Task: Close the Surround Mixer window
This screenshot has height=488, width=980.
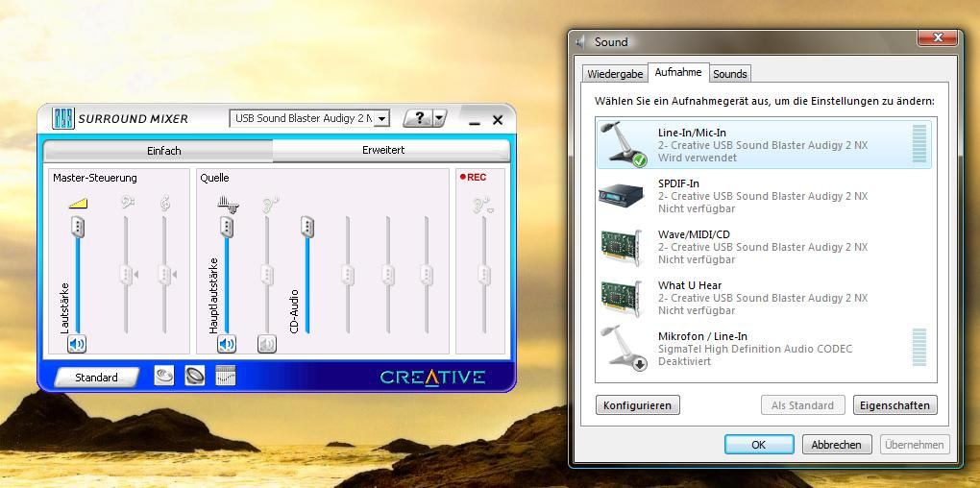Action: 498,120
